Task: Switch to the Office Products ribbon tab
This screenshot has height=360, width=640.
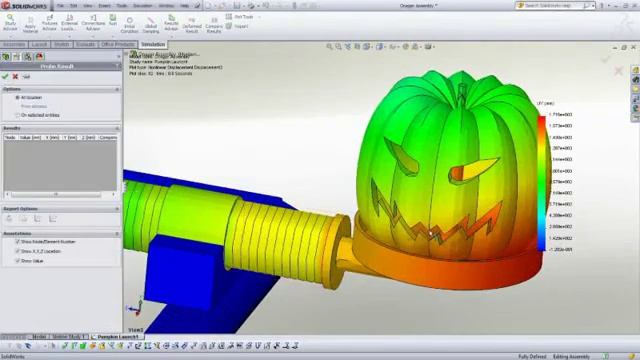Action: 118,44
